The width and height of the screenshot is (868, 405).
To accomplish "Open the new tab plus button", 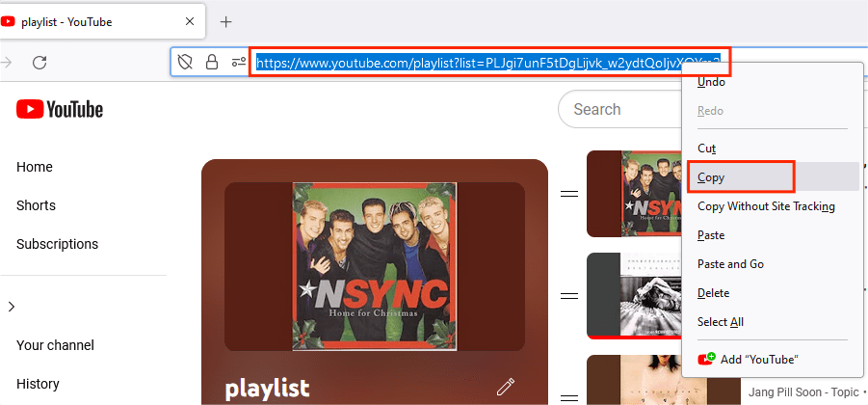I will pyautogui.click(x=226, y=21).
